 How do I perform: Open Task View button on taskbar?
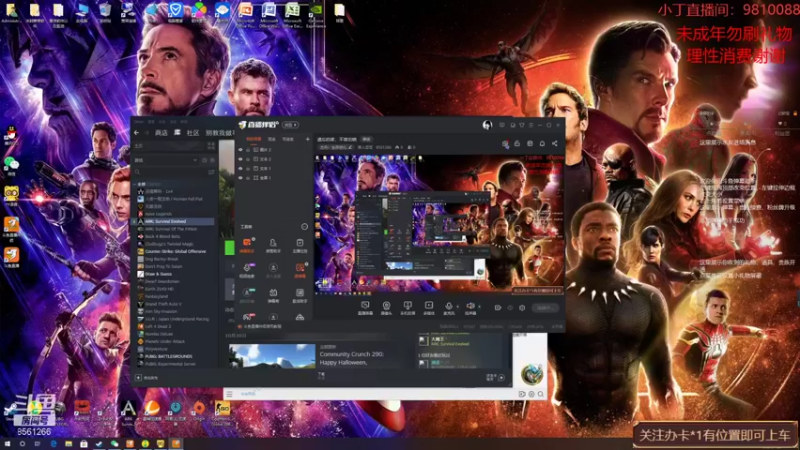click(37, 444)
